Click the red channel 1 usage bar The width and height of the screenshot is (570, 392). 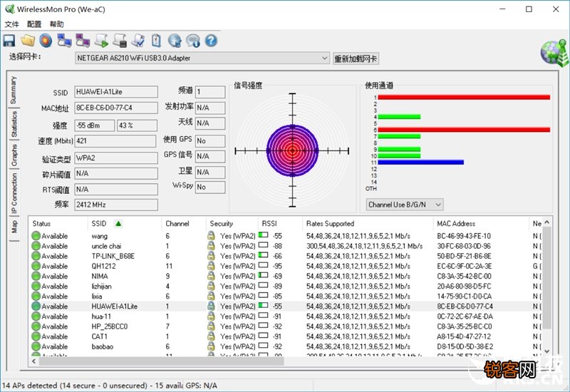pos(464,97)
